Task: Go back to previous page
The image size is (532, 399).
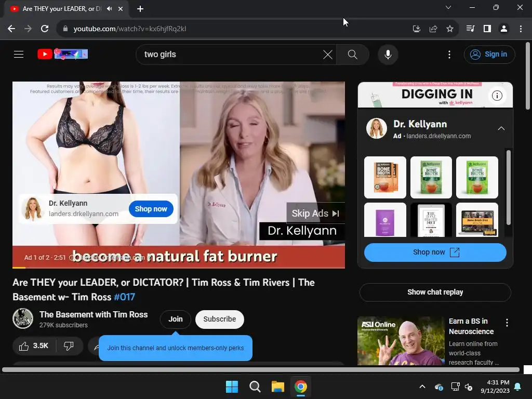Action: pos(11,29)
